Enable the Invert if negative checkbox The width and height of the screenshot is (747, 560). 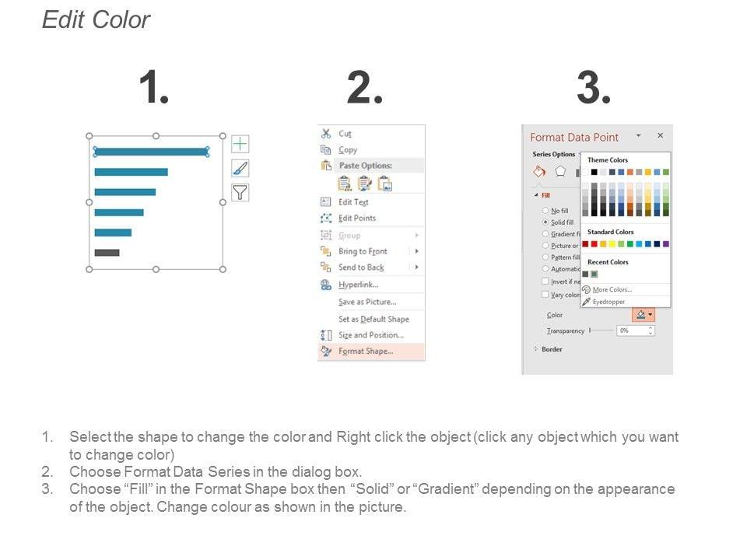pyautogui.click(x=545, y=281)
